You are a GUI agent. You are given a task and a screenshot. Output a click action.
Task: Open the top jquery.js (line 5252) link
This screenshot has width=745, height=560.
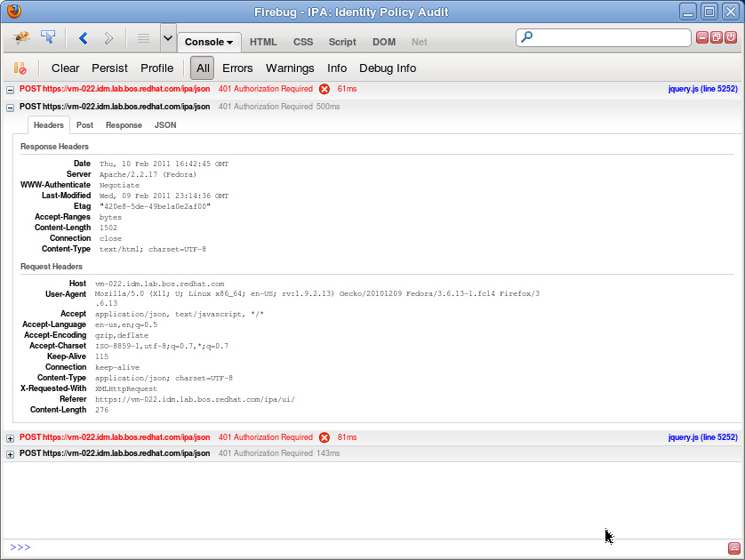(x=702, y=89)
